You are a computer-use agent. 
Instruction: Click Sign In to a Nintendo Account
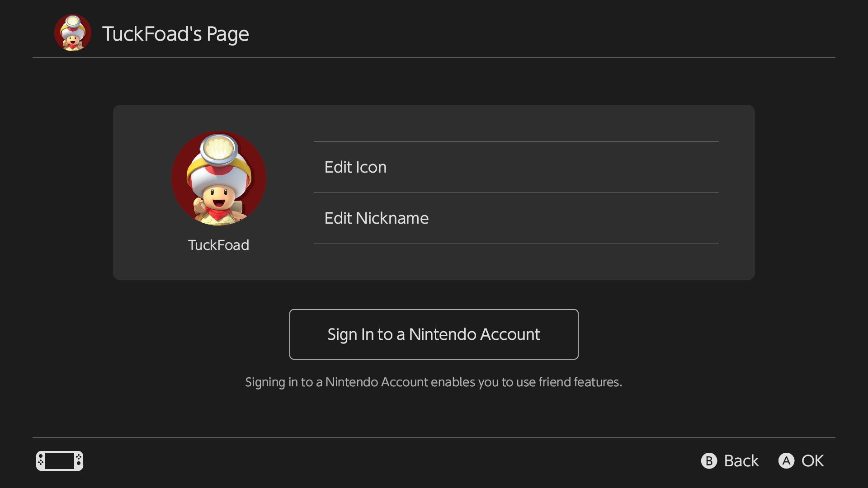(x=434, y=334)
